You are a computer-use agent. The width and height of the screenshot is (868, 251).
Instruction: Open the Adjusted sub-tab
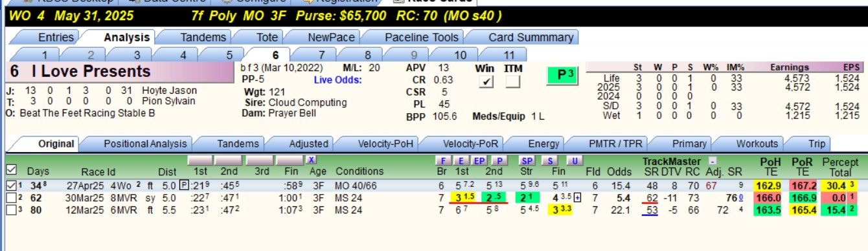(x=308, y=144)
